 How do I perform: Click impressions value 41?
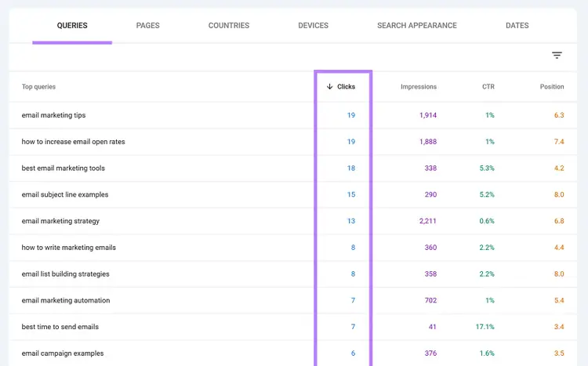pyautogui.click(x=432, y=327)
